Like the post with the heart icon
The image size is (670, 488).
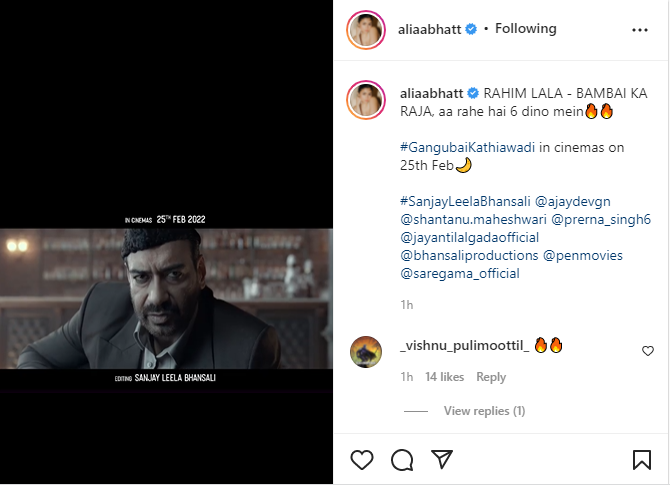362,460
